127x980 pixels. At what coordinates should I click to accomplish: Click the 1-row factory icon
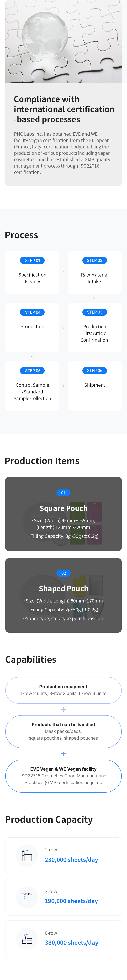(x=27, y=856)
